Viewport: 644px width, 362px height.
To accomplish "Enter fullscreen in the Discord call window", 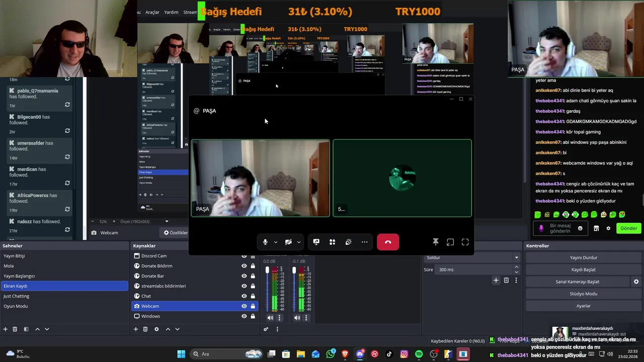I will coord(465,242).
